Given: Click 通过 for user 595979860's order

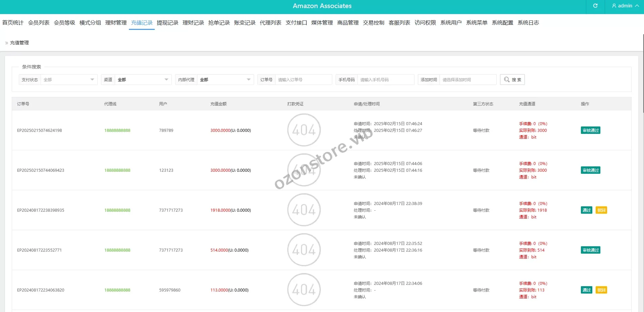Looking at the screenshot, I should 586,290.
